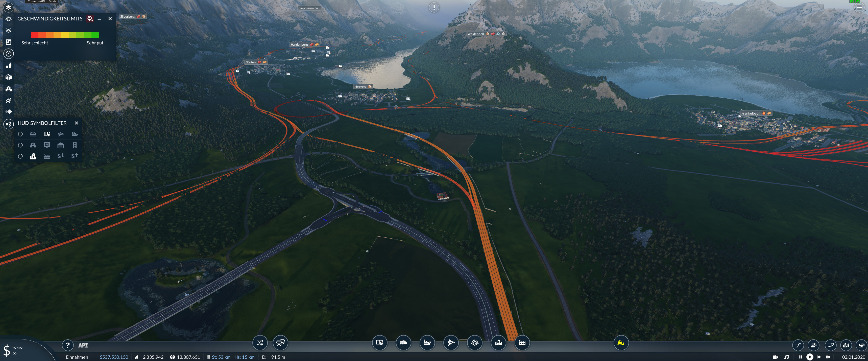This screenshot has width=868, height=361.
Task: Toggle the water waves layer icon
Action: click(x=8, y=30)
